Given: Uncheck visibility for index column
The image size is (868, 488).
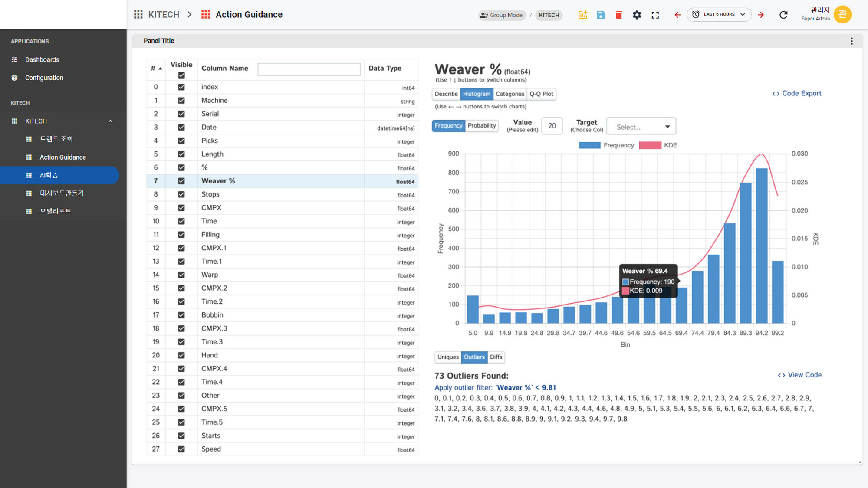Looking at the screenshot, I should (181, 87).
